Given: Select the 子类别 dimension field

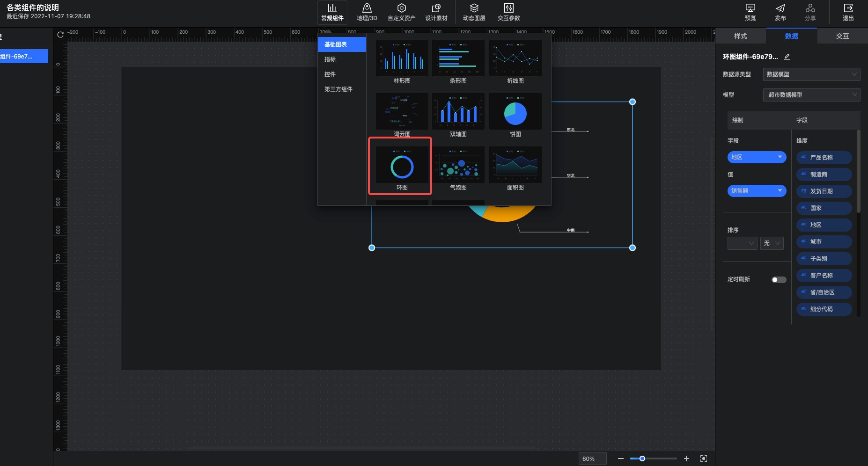Looking at the screenshot, I should click(824, 259).
